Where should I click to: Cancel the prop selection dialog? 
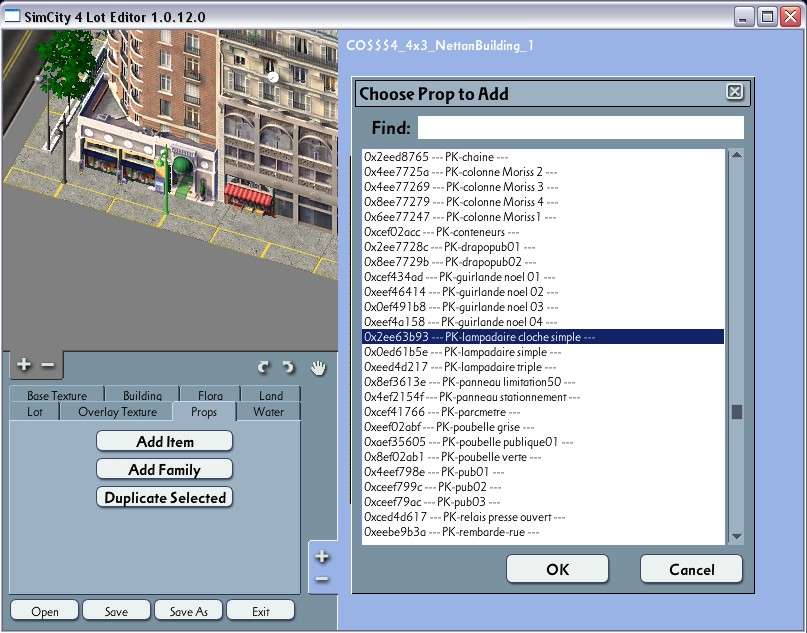pyautogui.click(x=692, y=569)
